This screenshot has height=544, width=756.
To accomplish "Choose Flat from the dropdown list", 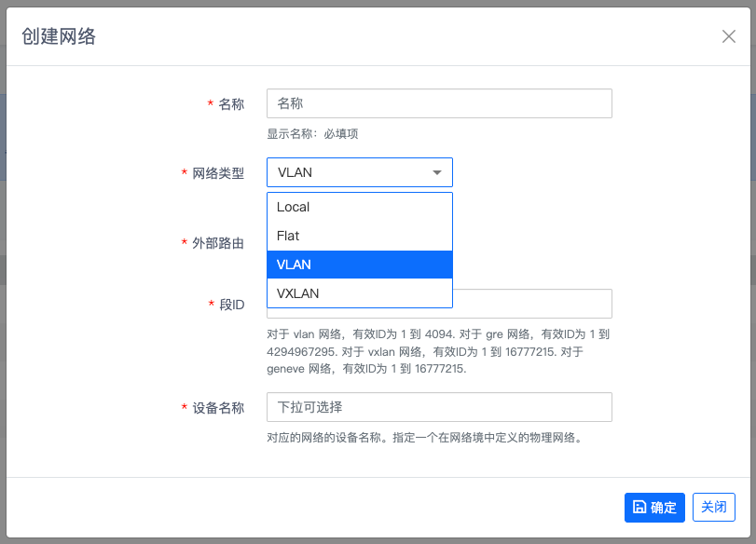I will (x=359, y=236).
